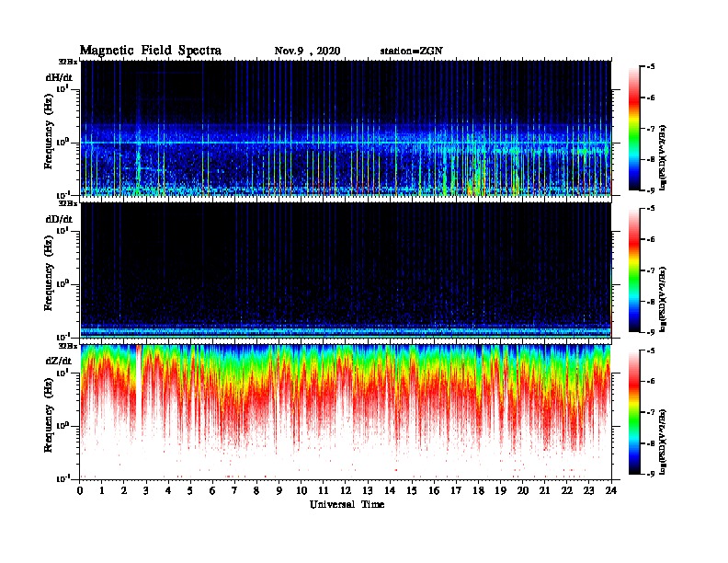The height and width of the screenshot is (563, 728).
Task: Click the color bar beside dD/dt panel
Action: pos(634,270)
